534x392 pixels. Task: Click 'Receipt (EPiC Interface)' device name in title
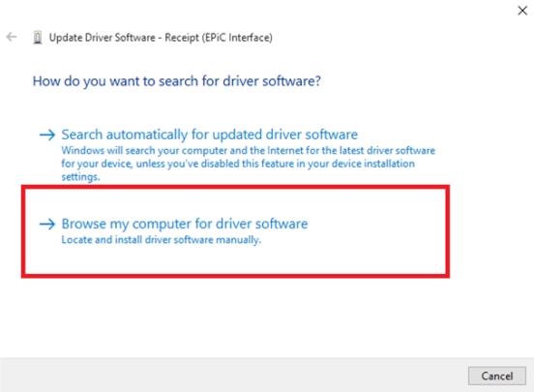coord(219,38)
